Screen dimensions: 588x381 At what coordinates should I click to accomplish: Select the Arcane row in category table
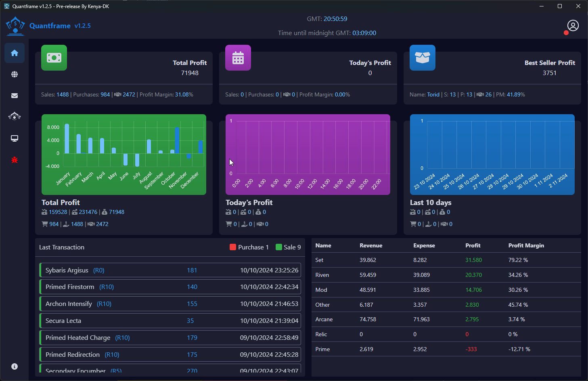tap(446, 319)
